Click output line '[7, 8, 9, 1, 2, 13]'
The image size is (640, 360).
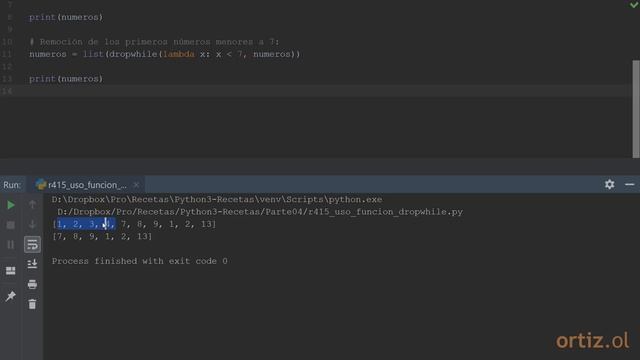102,236
